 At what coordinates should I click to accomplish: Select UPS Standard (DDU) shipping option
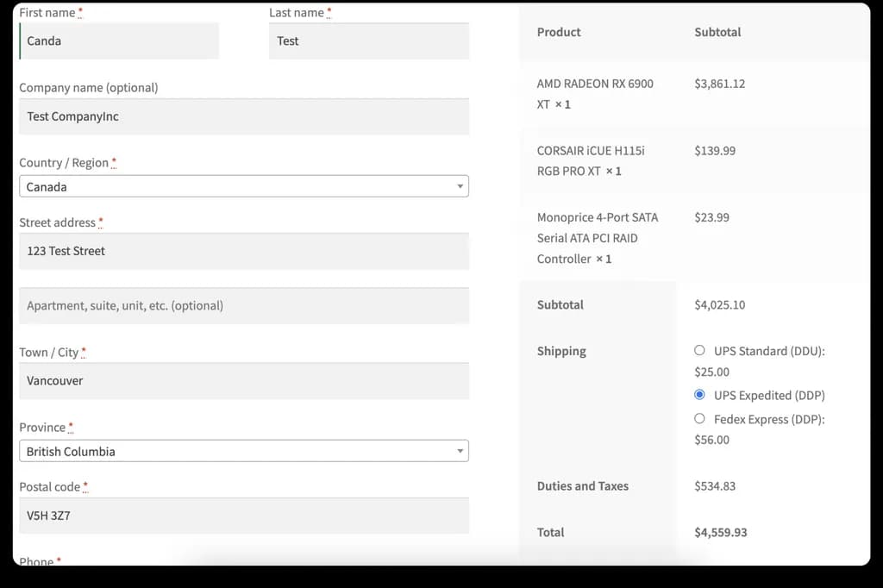pyautogui.click(x=699, y=350)
